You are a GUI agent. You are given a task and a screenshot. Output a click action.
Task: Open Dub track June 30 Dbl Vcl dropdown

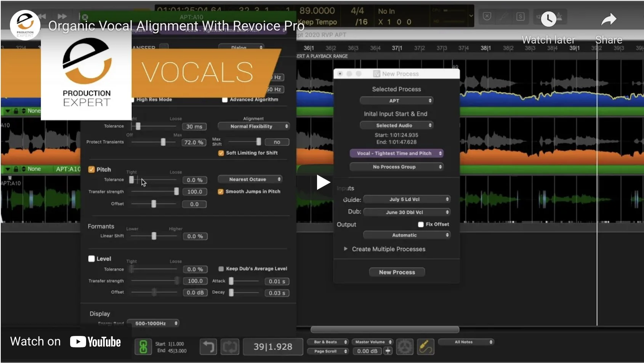click(x=407, y=212)
